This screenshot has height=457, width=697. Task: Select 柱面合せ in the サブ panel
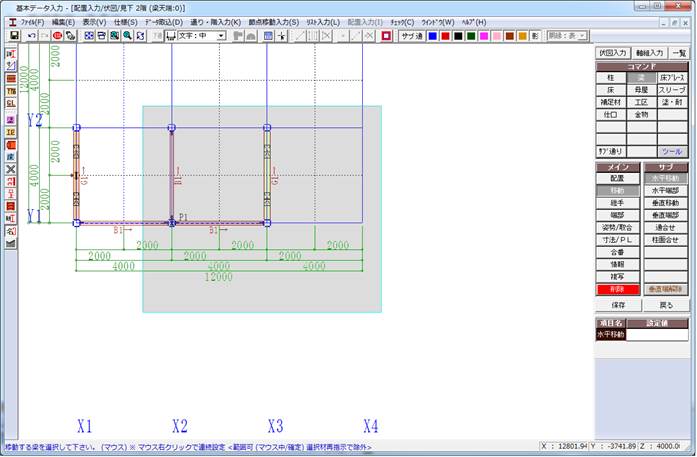(665, 240)
